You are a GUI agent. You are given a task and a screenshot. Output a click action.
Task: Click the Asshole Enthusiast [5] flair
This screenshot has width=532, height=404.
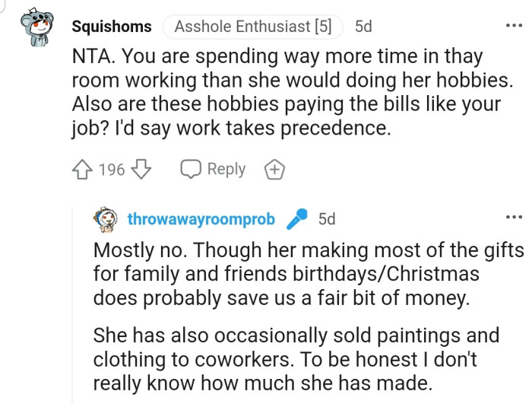pos(252,27)
